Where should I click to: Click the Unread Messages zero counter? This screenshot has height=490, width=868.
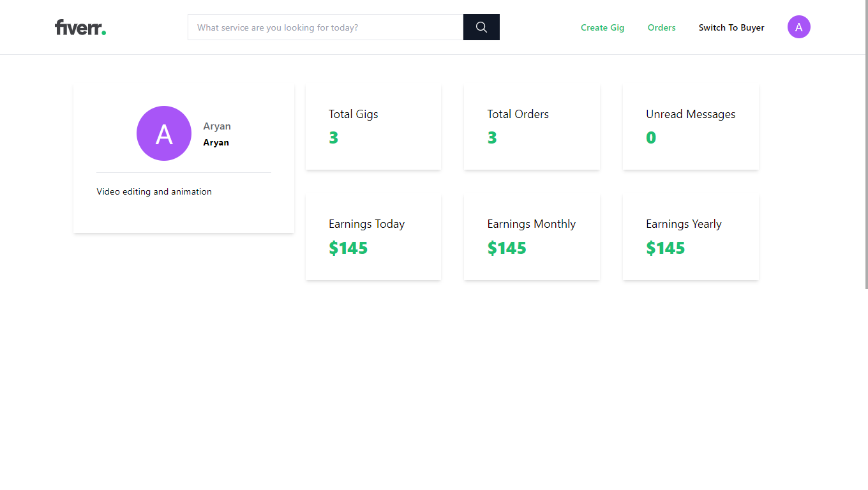(x=651, y=137)
